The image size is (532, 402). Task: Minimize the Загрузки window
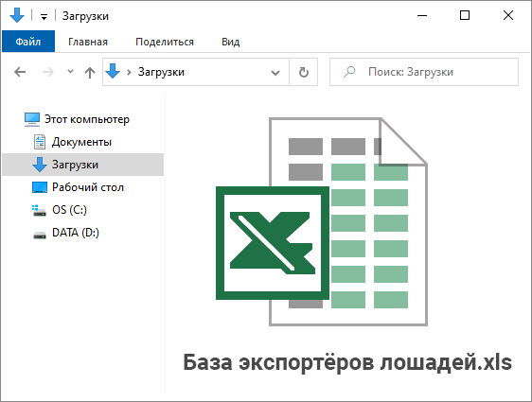point(422,15)
